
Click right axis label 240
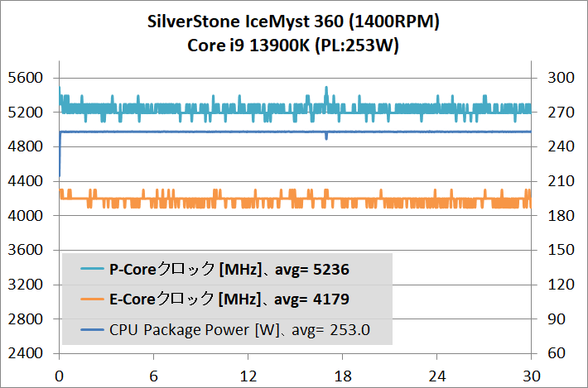click(x=561, y=146)
